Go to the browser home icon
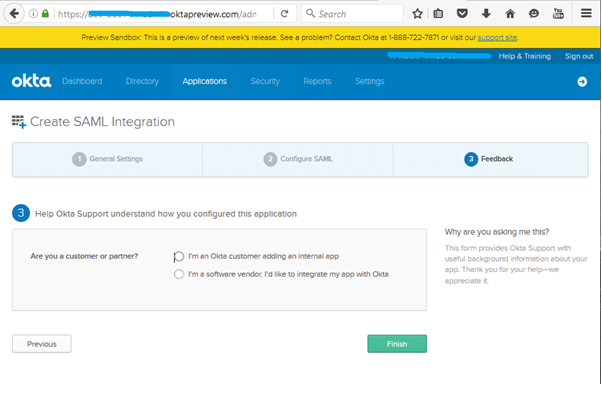Viewport: 602px width, 412px height. (x=510, y=14)
